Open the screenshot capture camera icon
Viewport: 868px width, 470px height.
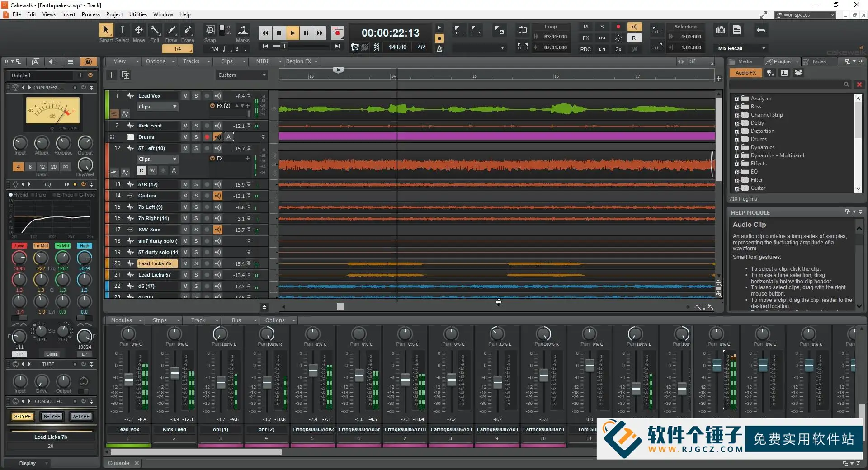720,30
